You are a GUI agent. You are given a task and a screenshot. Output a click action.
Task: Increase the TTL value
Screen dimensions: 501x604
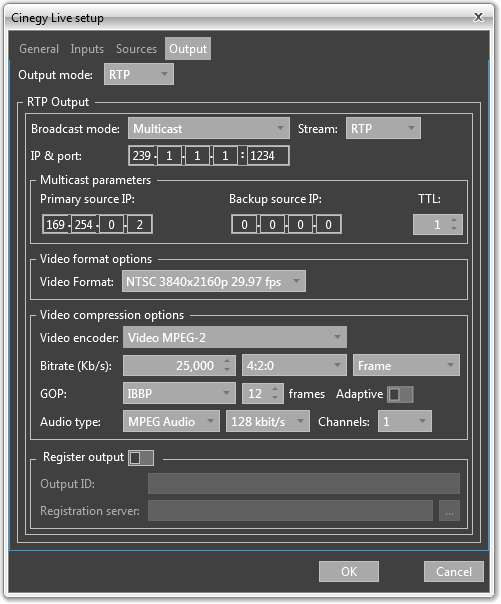[x=454, y=220]
